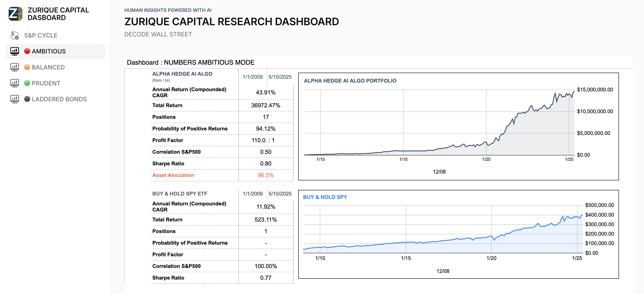Screen dimensions: 644x294
Task: Click the green dot next to Prudent
Action: 27,83
